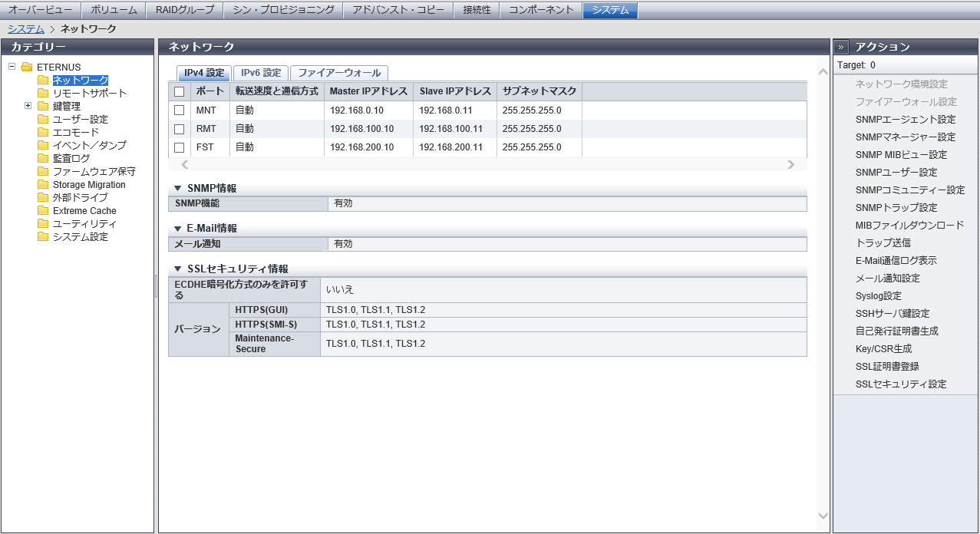The width and height of the screenshot is (980, 534).
Task: Click the Extreme Cache folder icon
Action: pos(43,211)
